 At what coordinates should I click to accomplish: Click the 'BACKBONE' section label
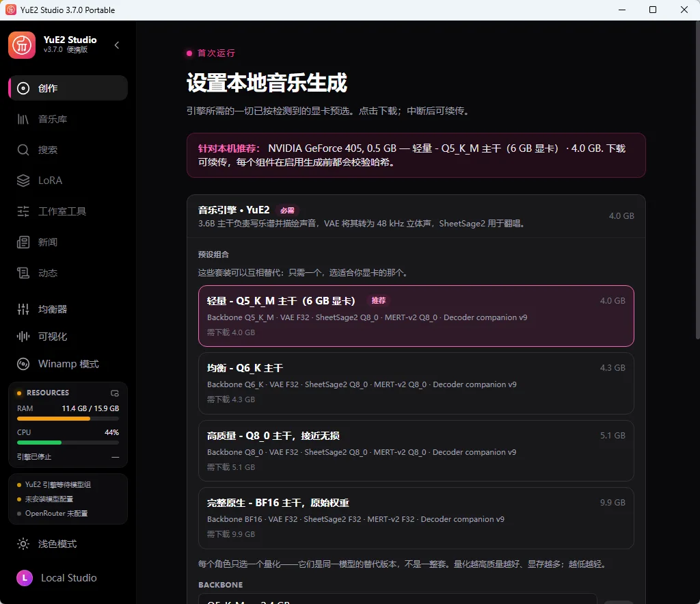tap(221, 585)
